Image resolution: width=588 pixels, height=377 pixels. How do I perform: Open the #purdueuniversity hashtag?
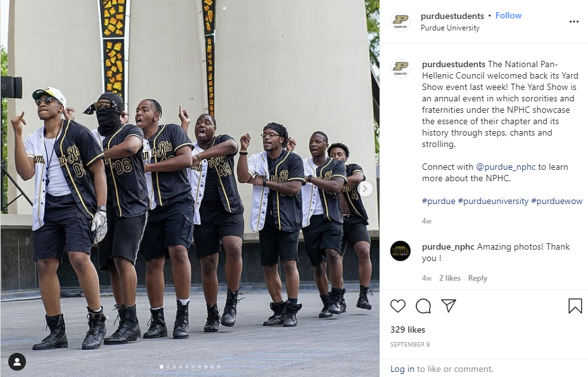tap(493, 201)
